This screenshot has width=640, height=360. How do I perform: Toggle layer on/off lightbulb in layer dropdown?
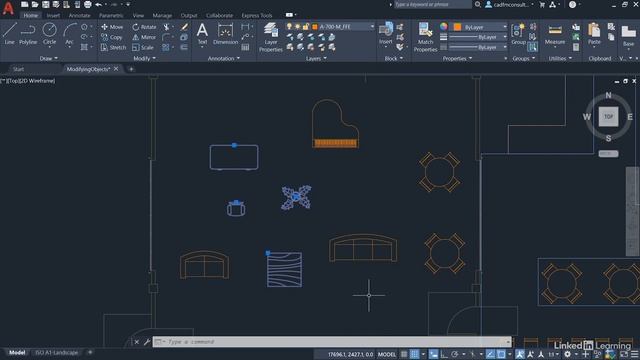289,27
